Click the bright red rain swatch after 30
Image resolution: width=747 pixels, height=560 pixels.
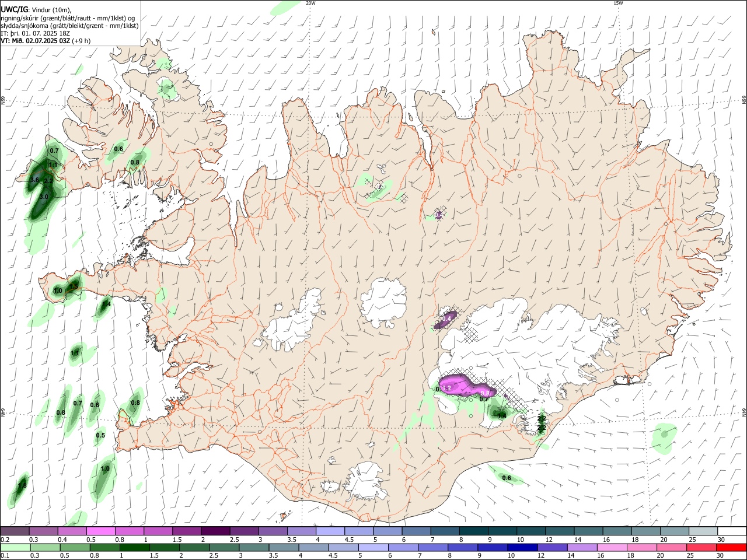pos(731,547)
